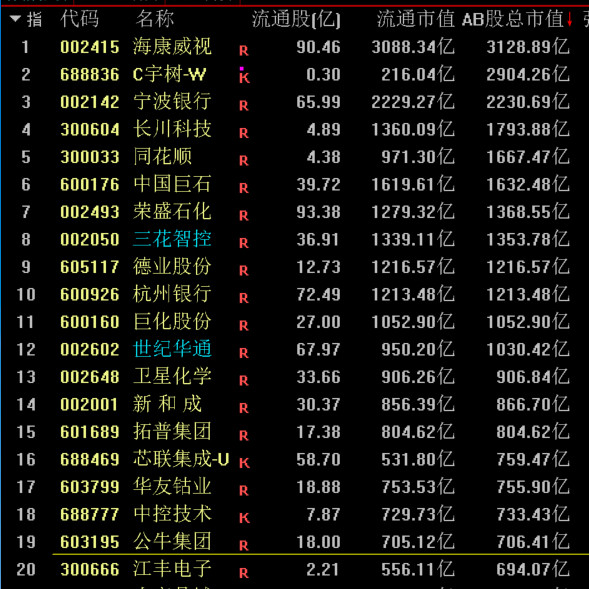The width and height of the screenshot is (589, 589).
Task: Click total market value 694.07亿
Action: point(533,569)
